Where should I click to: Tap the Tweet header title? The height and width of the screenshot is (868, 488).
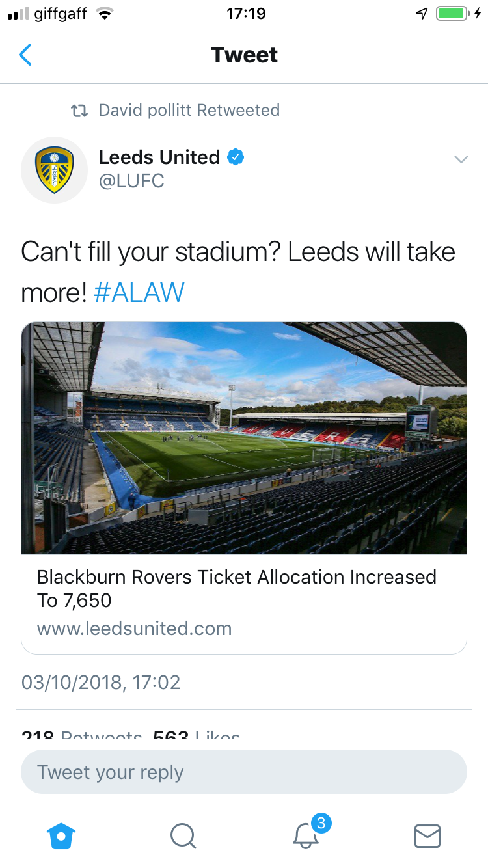pos(244,55)
